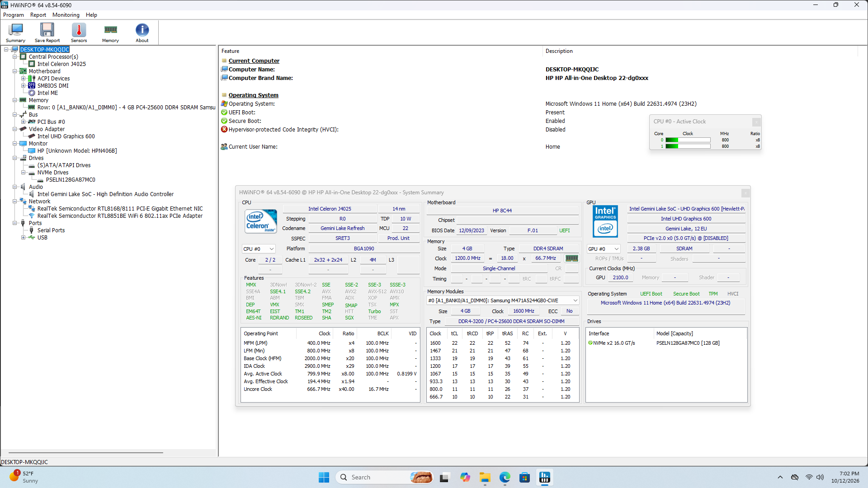Open the Help menu
The height and width of the screenshot is (488, 868).
pos(91,15)
